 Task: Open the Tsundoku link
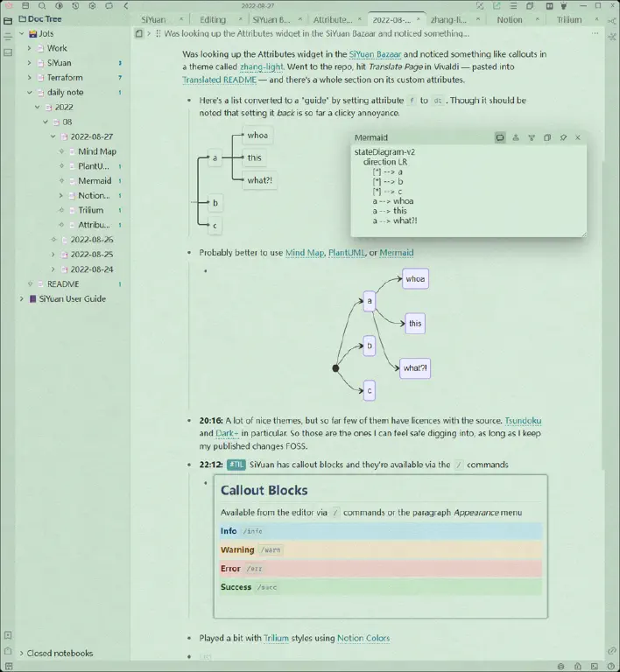tap(523, 421)
